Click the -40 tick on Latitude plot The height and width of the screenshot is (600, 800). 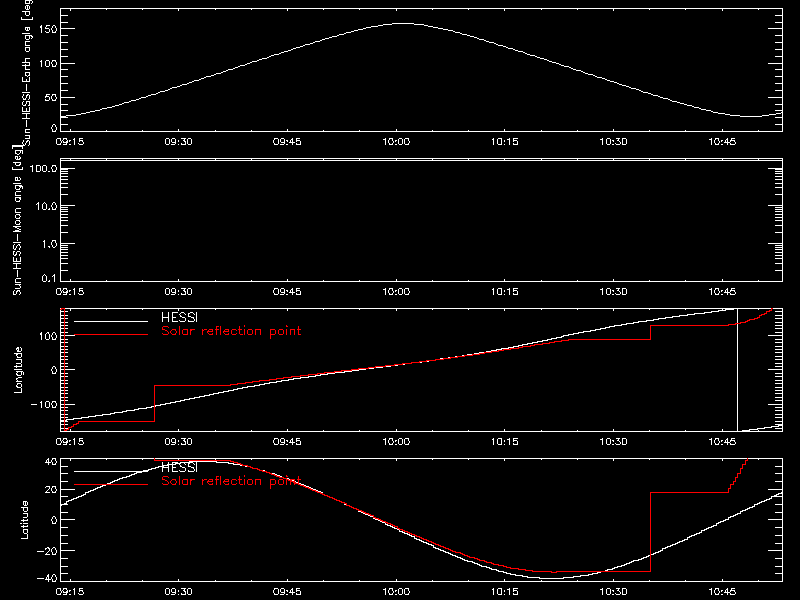click(x=48, y=578)
